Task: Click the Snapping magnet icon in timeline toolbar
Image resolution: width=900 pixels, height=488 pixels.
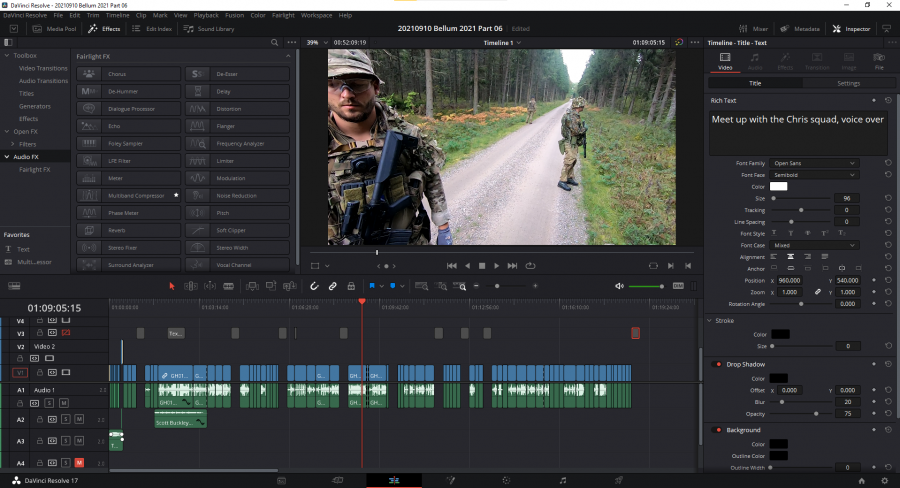Action: pyautogui.click(x=314, y=286)
